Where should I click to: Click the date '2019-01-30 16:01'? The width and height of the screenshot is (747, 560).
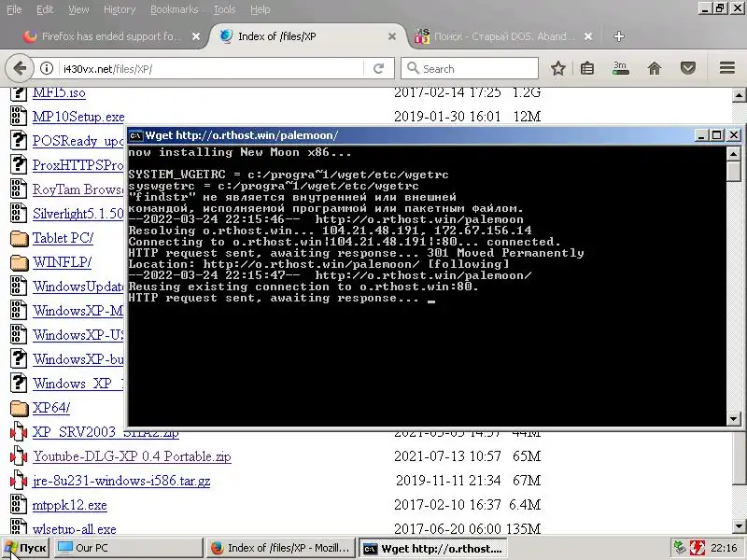click(x=447, y=116)
